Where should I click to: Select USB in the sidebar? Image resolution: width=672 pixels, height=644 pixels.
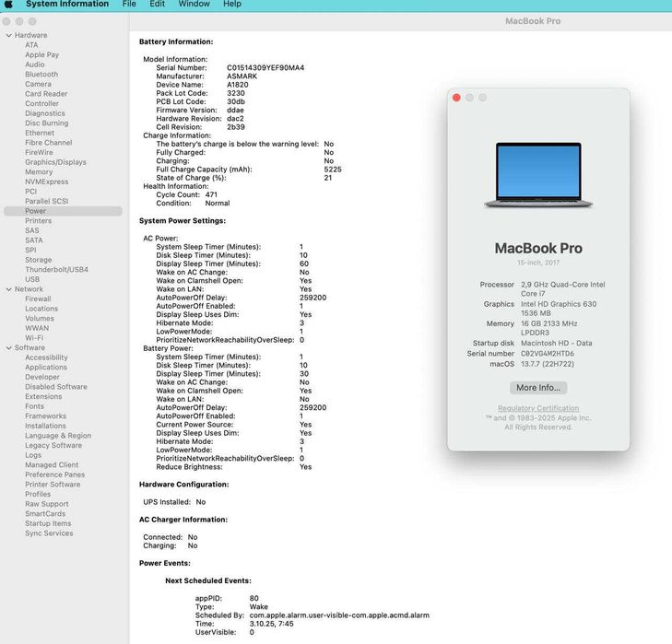click(32, 279)
